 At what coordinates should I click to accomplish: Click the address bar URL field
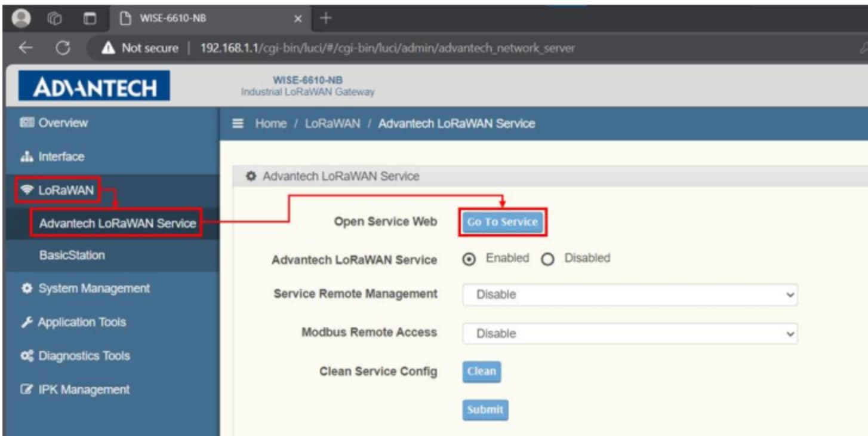coord(388,48)
